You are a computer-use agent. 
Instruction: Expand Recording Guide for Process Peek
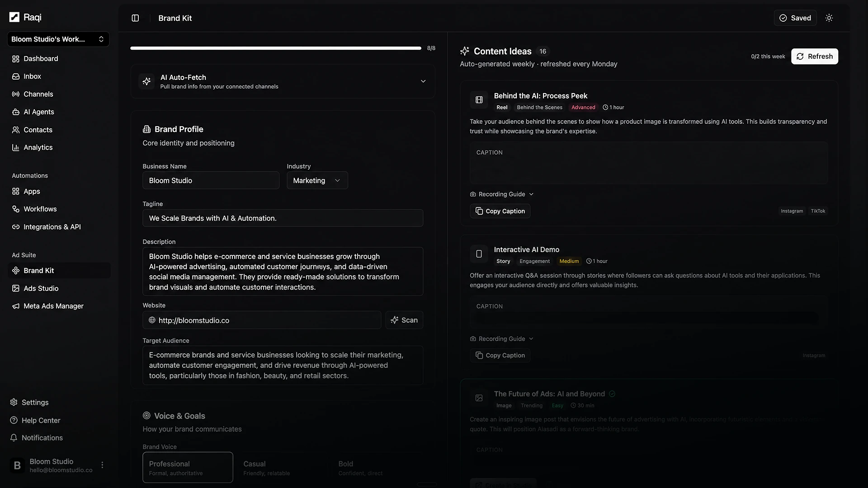click(x=502, y=194)
